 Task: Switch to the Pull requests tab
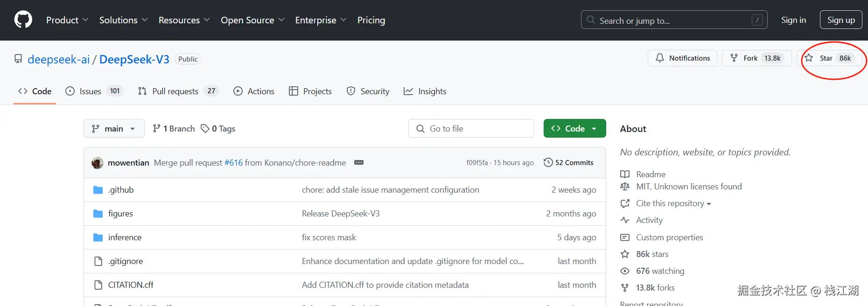tap(175, 91)
